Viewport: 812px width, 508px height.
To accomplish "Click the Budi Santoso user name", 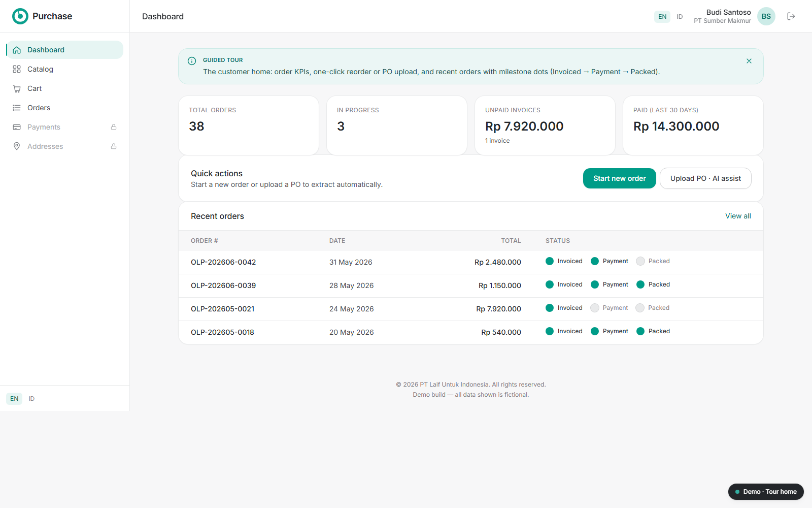I will (728, 12).
